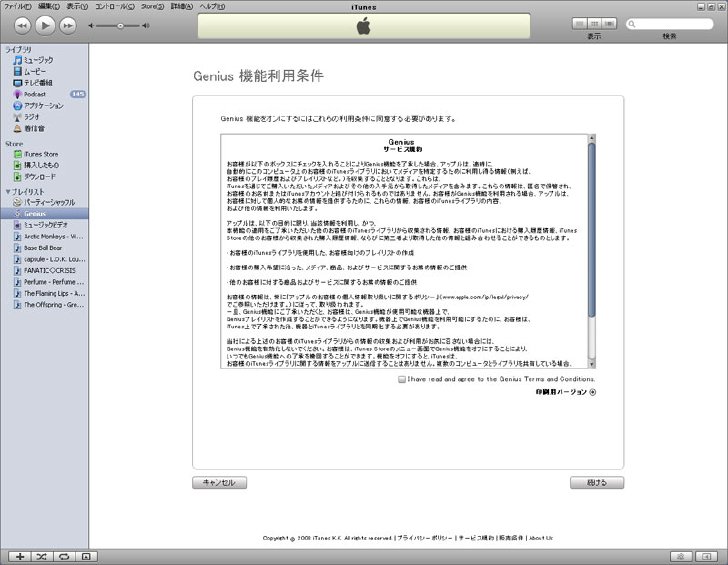Click the terms text scrollbar thumb

click(592, 230)
